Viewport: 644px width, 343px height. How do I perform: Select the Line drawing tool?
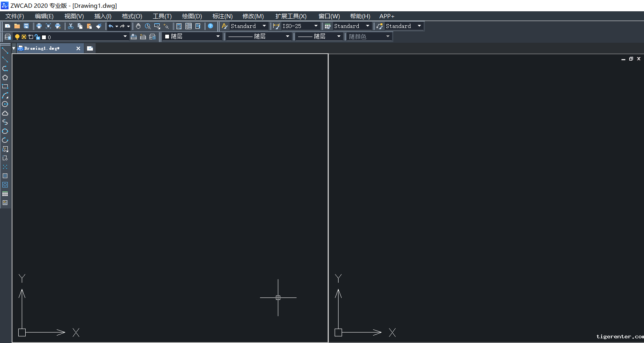click(x=5, y=51)
